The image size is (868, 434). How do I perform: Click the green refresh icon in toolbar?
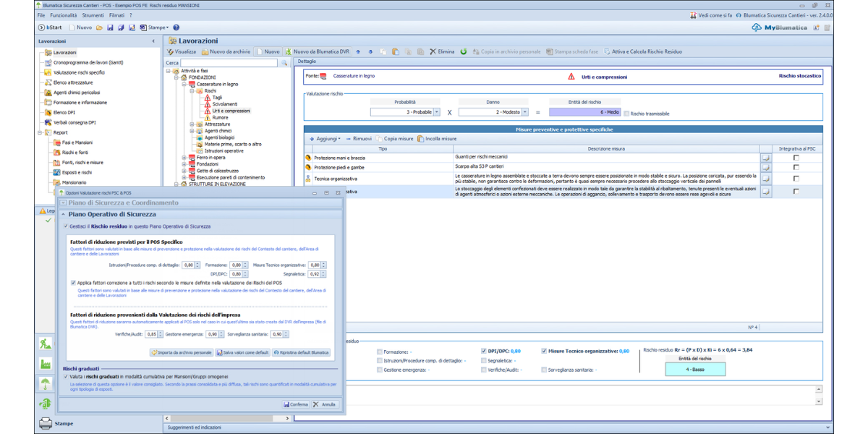pos(464,52)
